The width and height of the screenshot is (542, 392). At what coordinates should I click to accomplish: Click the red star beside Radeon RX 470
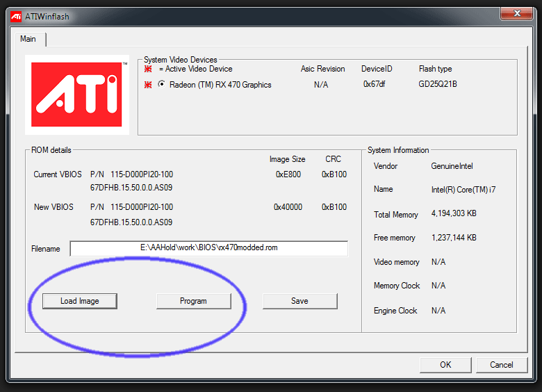click(148, 85)
